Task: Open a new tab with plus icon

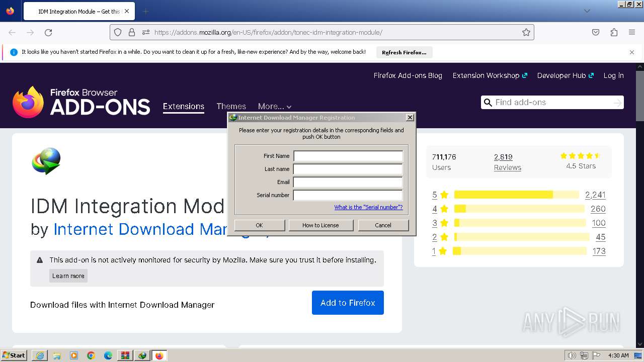Action: click(x=146, y=11)
